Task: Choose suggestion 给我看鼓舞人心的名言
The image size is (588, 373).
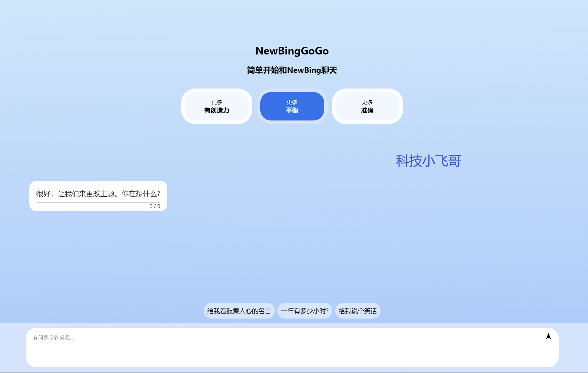Action: 239,311
